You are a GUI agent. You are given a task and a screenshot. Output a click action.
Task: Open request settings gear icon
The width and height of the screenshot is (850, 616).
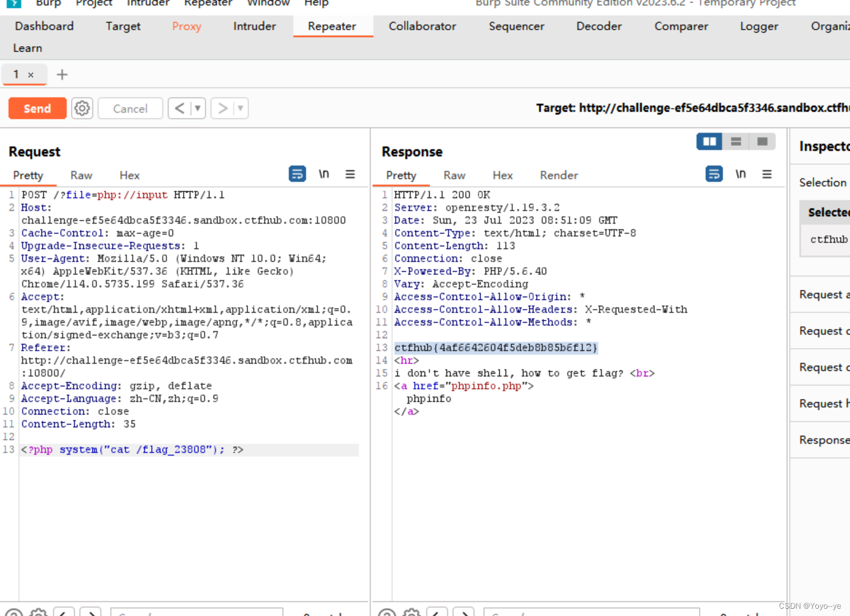(x=82, y=109)
